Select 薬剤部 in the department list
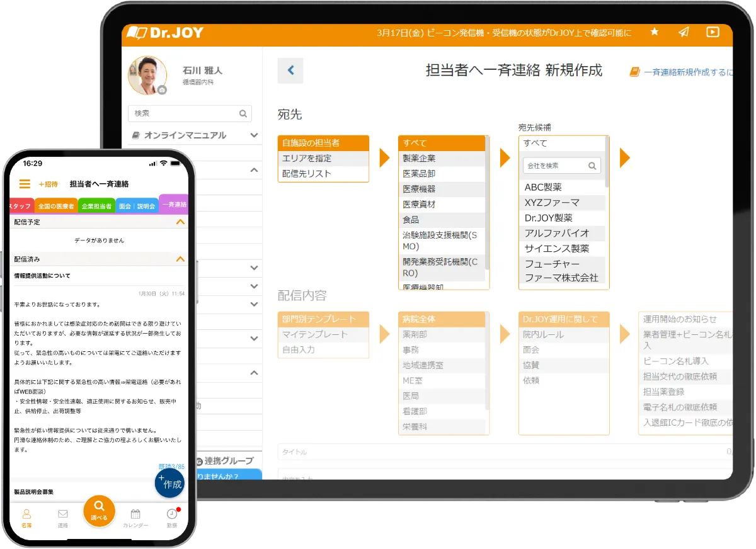 click(442, 334)
